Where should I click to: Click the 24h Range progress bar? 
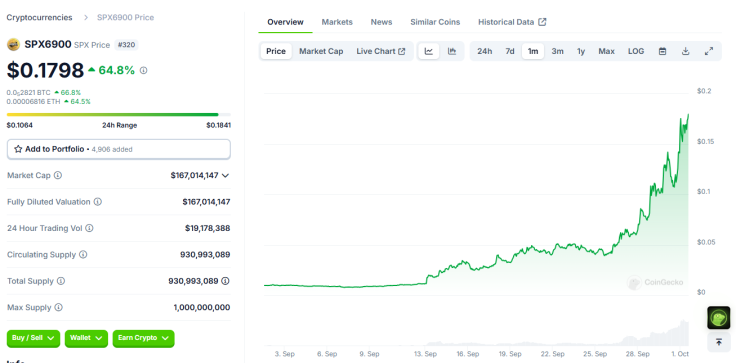pyautogui.click(x=119, y=115)
